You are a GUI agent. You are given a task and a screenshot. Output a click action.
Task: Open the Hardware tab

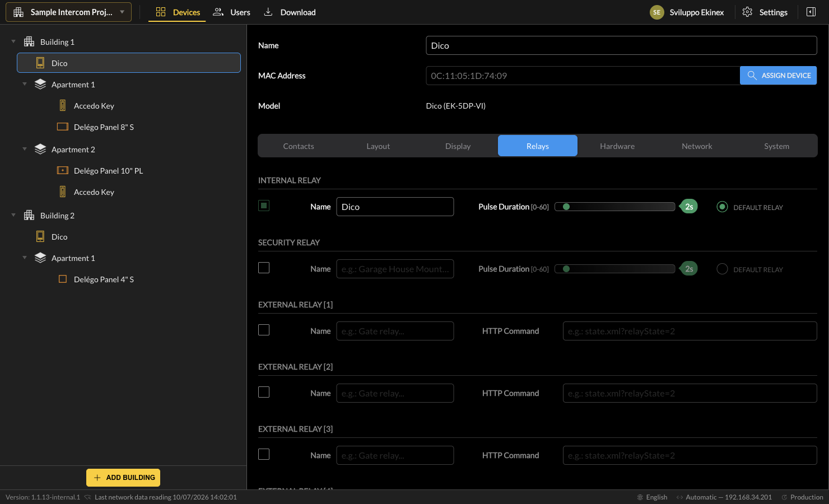pyautogui.click(x=617, y=146)
